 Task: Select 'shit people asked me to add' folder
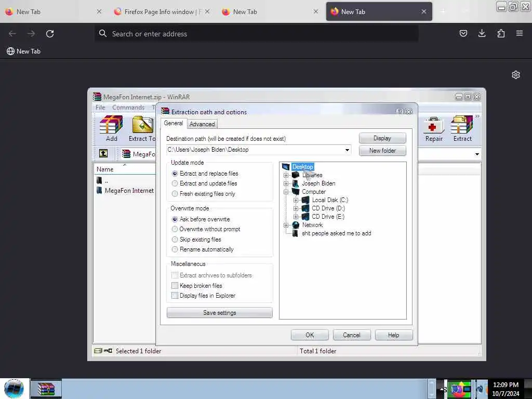coord(336,233)
